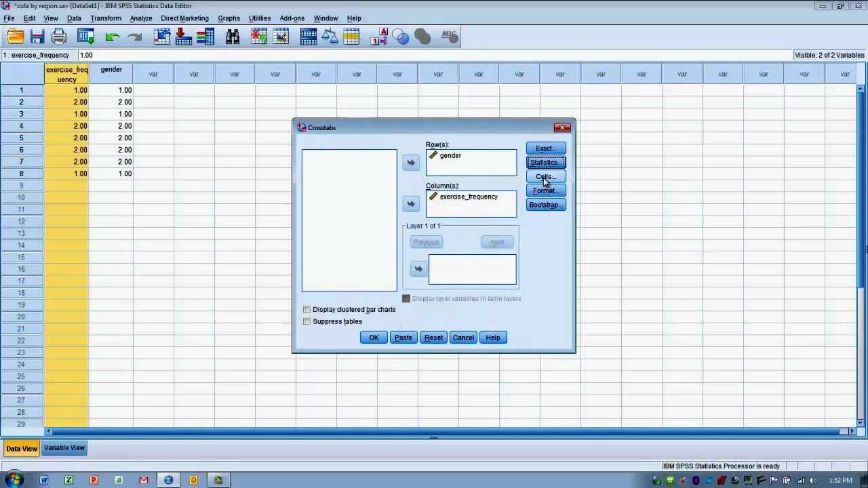Open data document folder icon

coord(15,37)
